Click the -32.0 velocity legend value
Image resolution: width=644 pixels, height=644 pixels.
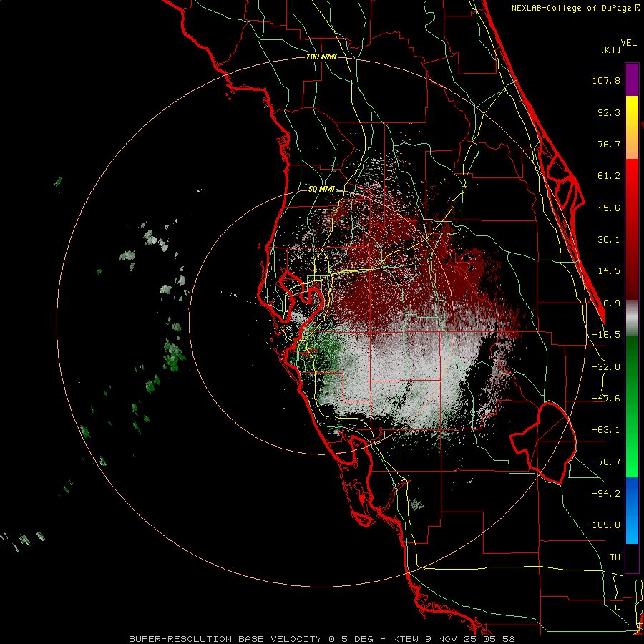point(606,367)
